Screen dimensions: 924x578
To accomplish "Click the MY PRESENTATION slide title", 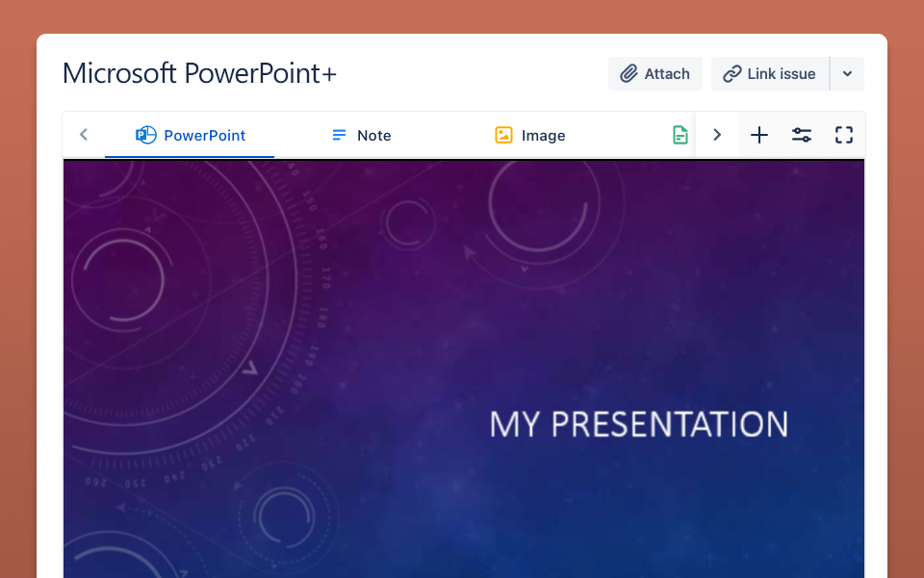I will click(x=639, y=424).
